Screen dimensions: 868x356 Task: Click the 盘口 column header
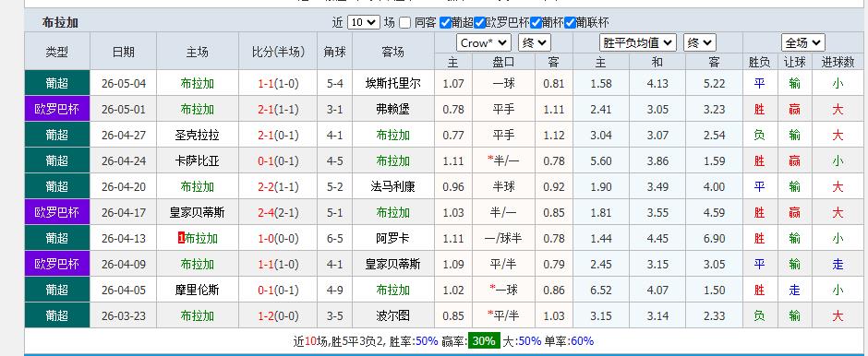pyautogui.click(x=503, y=62)
